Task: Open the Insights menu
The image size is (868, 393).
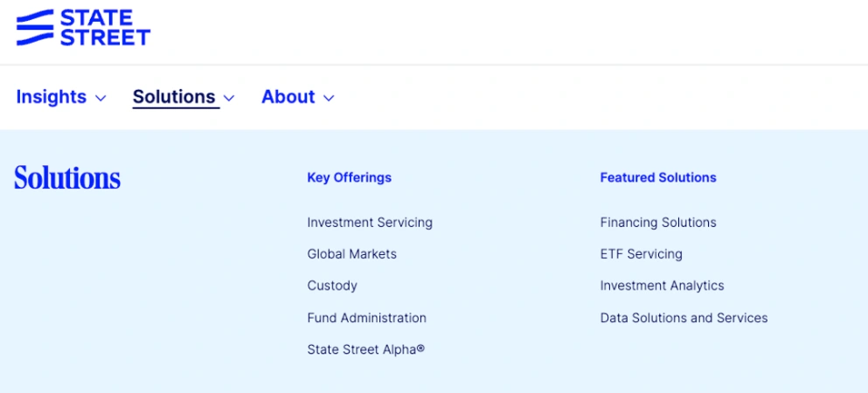Action: (x=51, y=97)
